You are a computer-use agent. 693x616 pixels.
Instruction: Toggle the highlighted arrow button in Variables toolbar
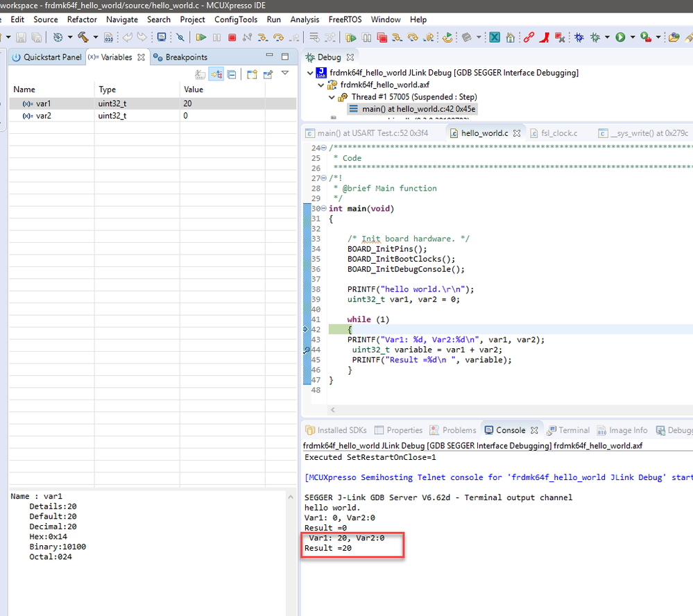[x=216, y=74]
